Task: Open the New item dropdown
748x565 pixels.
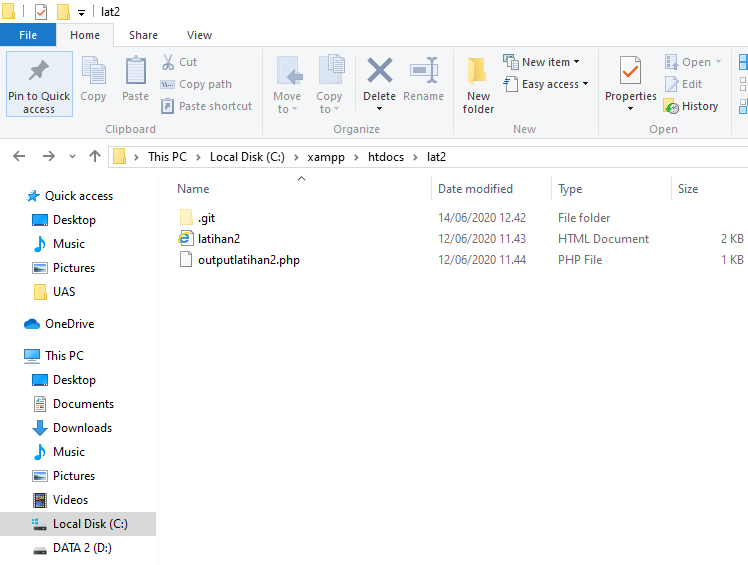Action: [542, 62]
